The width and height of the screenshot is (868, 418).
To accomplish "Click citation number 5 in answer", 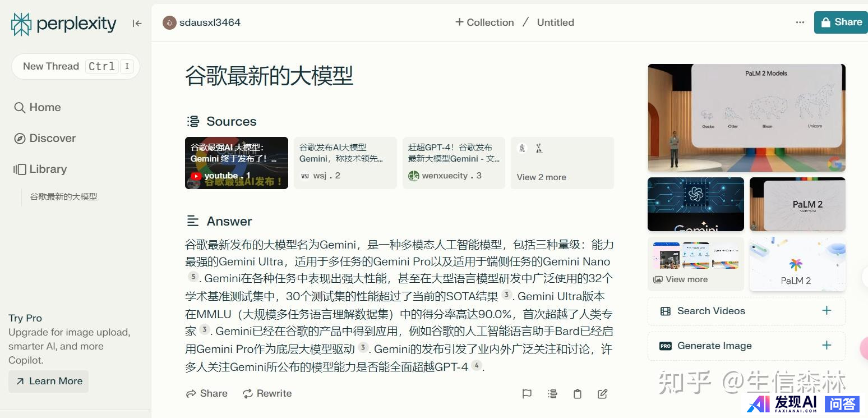I will click(x=193, y=277).
